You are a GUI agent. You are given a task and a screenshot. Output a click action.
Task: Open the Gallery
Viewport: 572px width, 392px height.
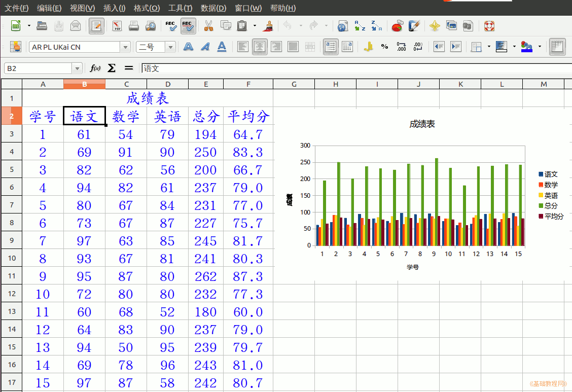tap(451, 26)
